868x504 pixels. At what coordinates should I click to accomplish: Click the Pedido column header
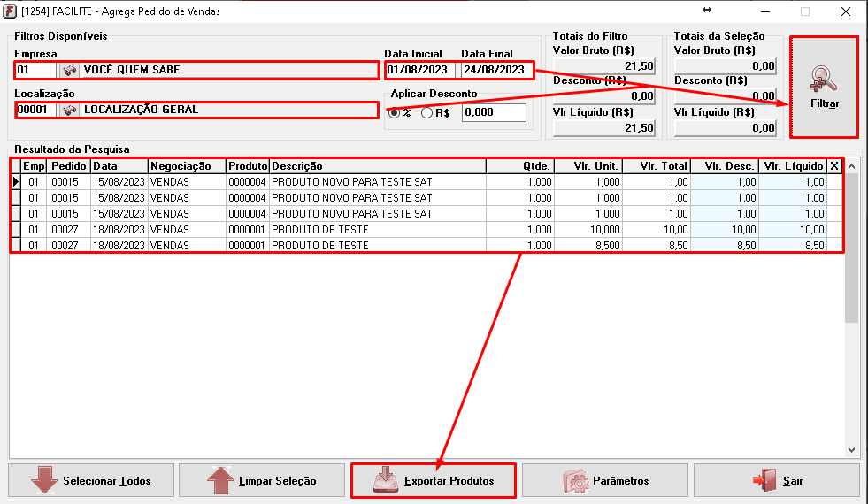(69, 166)
